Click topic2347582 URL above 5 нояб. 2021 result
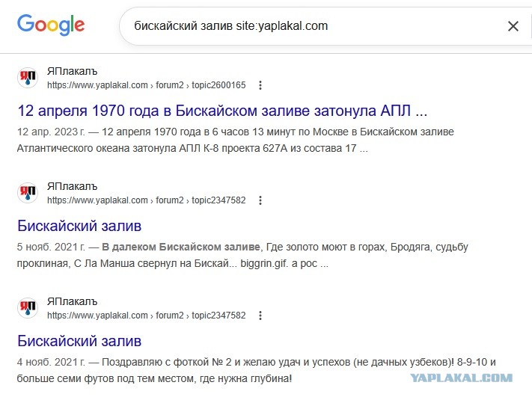532x400 pixels. (146, 200)
